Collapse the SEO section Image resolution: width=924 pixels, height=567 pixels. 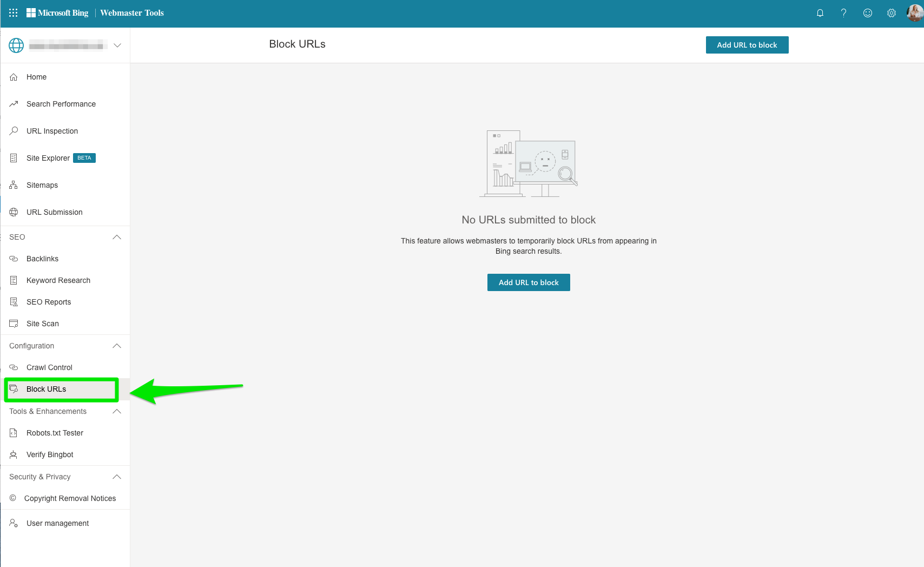(117, 237)
